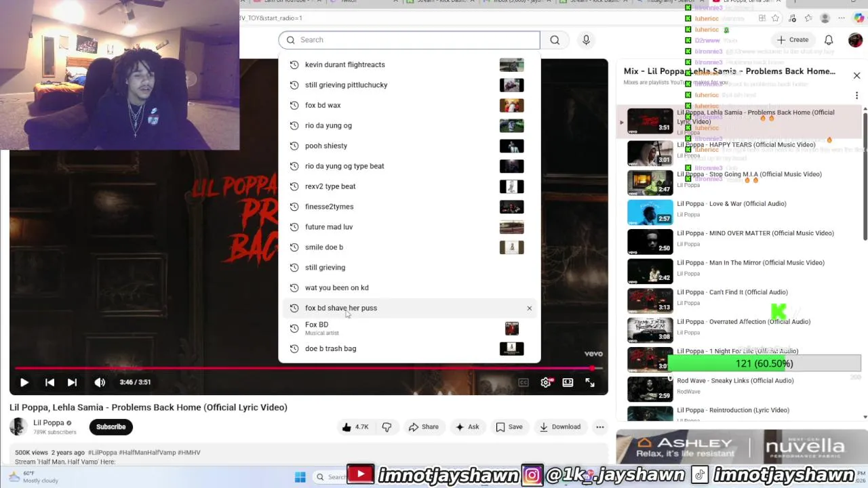Start voice search with microphone icon
Image resolution: width=868 pixels, height=488 pixels.
(587, 40)
